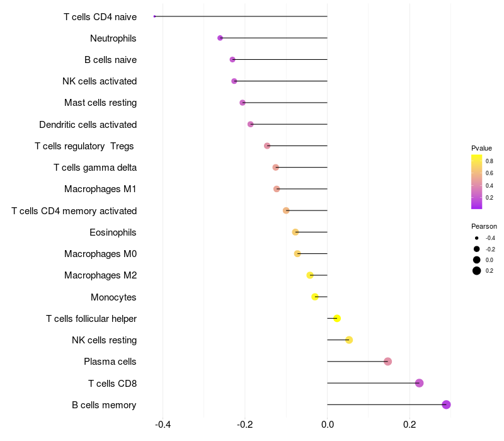This screenshot has width=504, height=441.
Task: Click the 0.0 x-axis tick label
Action: click(x=327, y=425)
